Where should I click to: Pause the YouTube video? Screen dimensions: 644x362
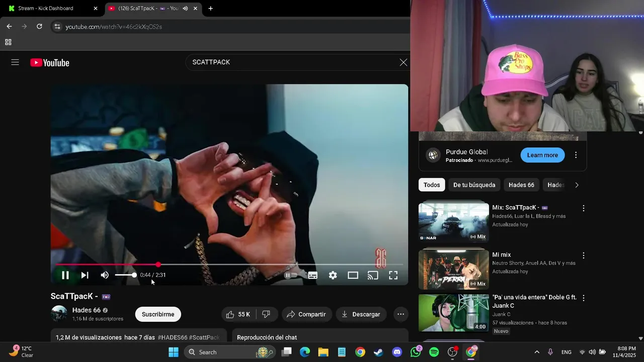click(65, 275)
